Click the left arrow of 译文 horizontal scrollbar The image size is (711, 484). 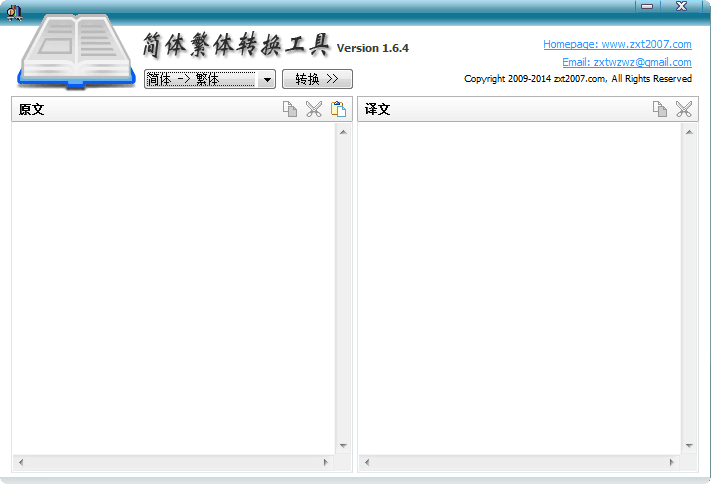point(367,462)
